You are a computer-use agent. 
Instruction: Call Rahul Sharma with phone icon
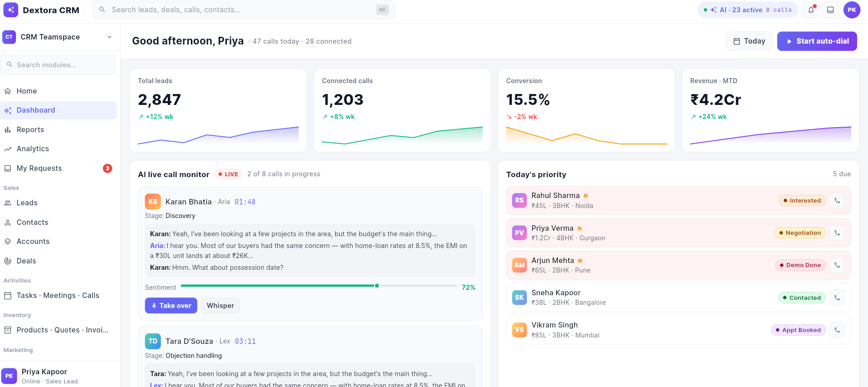(x=837, y=200)
